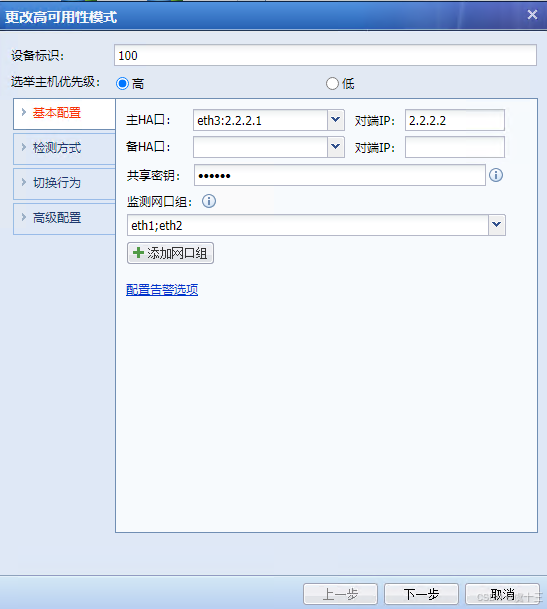Image resolution: width=547 pixels, height=609 pixels.
Task: Click the 取消 button
Action: click(x=502, y=594)
